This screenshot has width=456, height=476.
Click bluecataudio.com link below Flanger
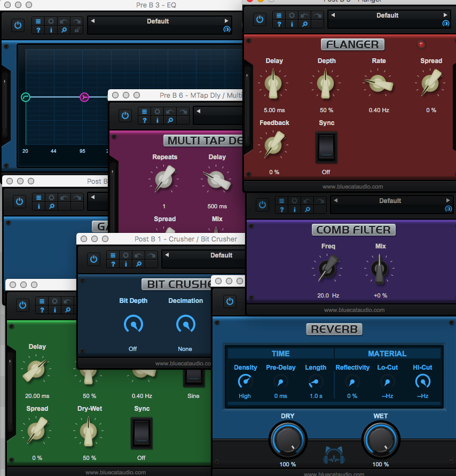click(352, 186)
